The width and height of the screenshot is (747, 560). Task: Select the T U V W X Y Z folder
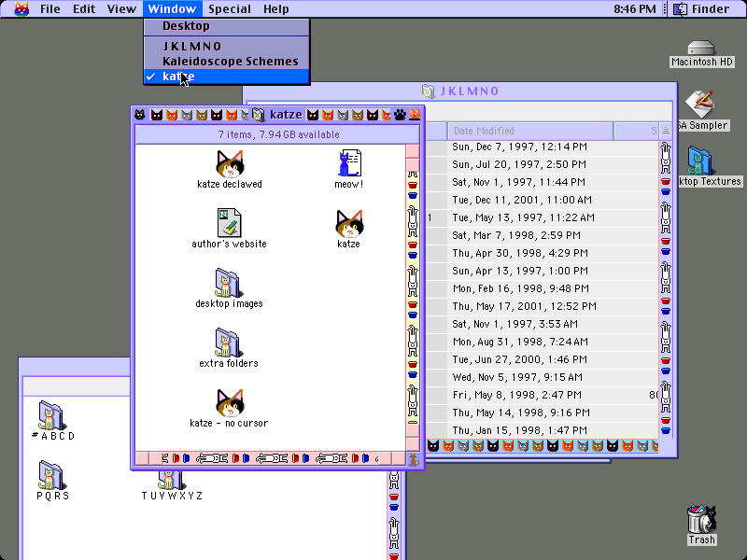171,479
